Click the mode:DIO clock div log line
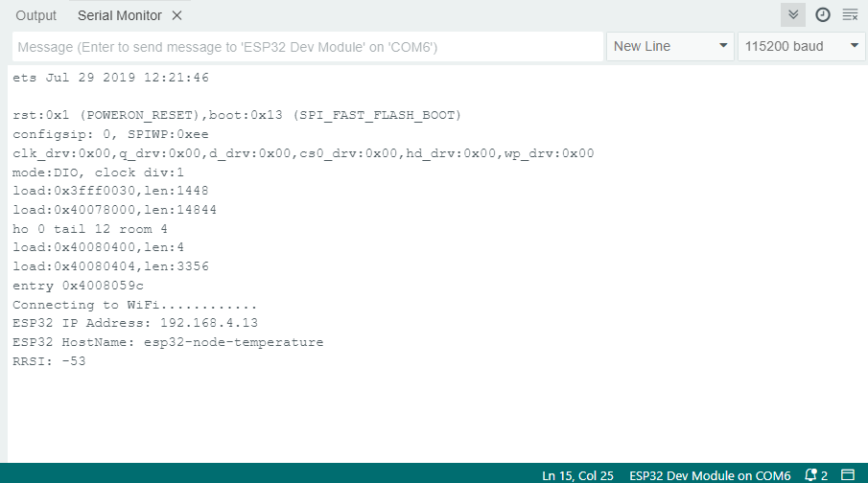Viewport: 868px width, 483px height. [98, 172]
